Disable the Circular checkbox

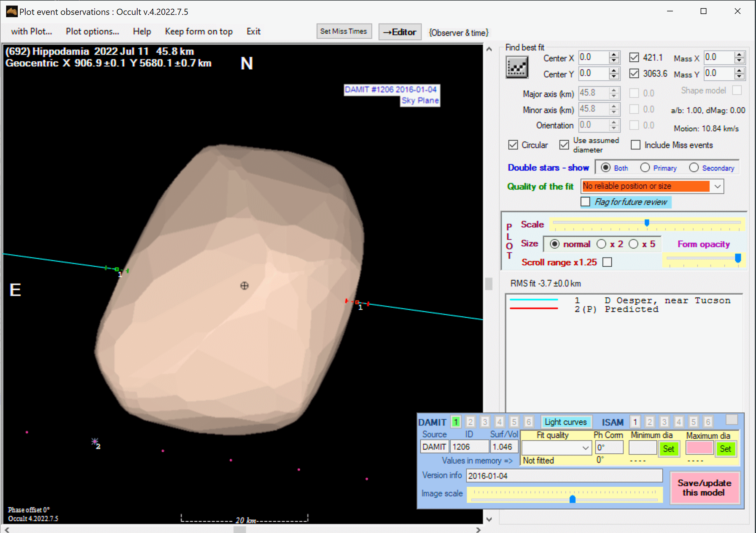[x=513, y=145]
